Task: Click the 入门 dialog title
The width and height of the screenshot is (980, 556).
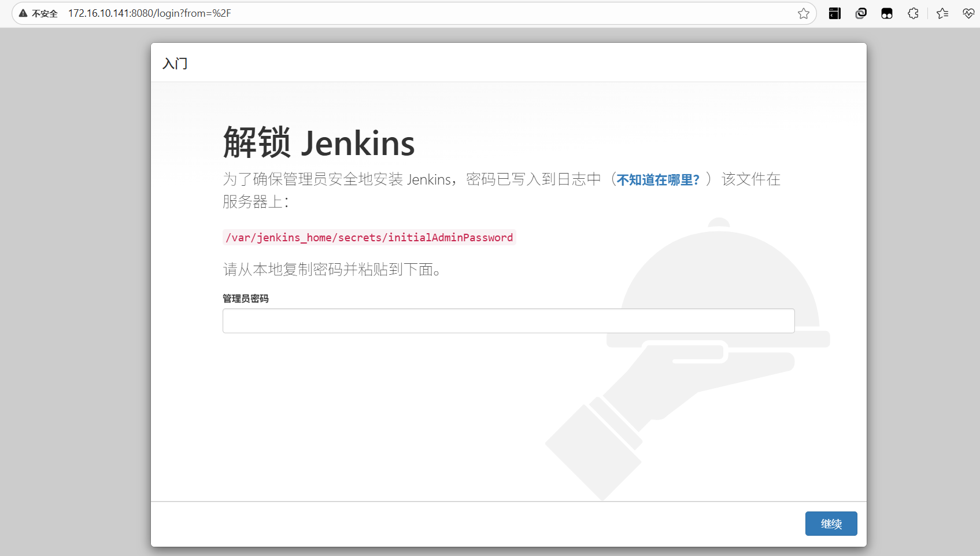Action: pyautogui.click(x=175, y=63)
